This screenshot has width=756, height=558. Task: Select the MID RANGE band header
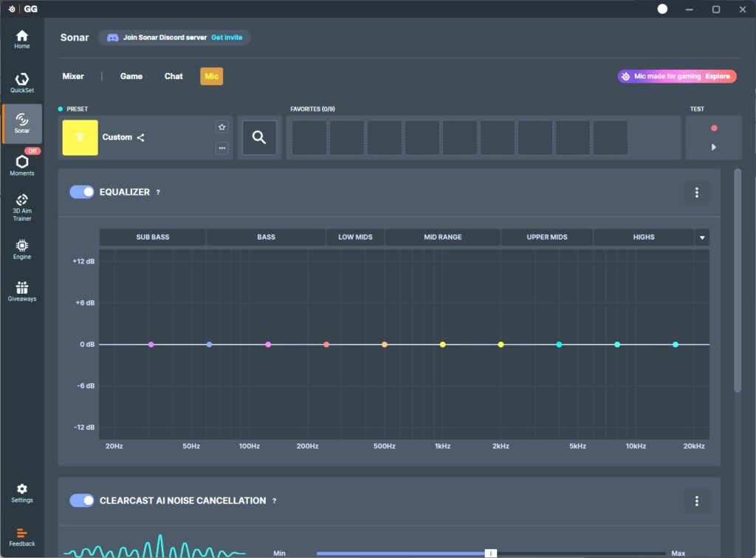[443, 237]
